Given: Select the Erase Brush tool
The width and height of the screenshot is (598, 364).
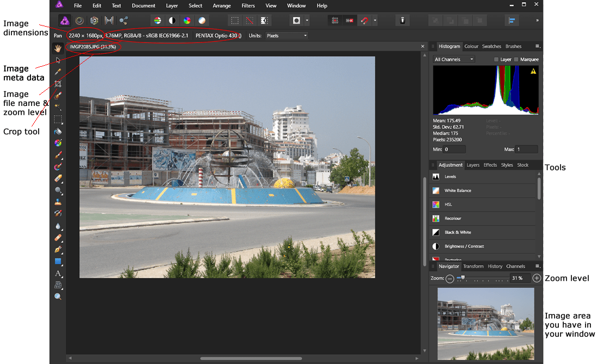Looking at the screenshot, I should tap(58, 178).
